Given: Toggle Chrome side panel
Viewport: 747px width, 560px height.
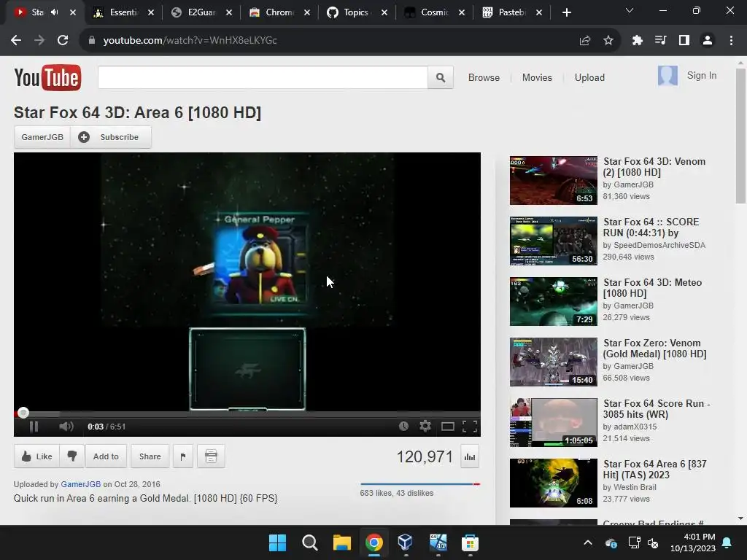Looking at the screenshot, I should point(684,41).
